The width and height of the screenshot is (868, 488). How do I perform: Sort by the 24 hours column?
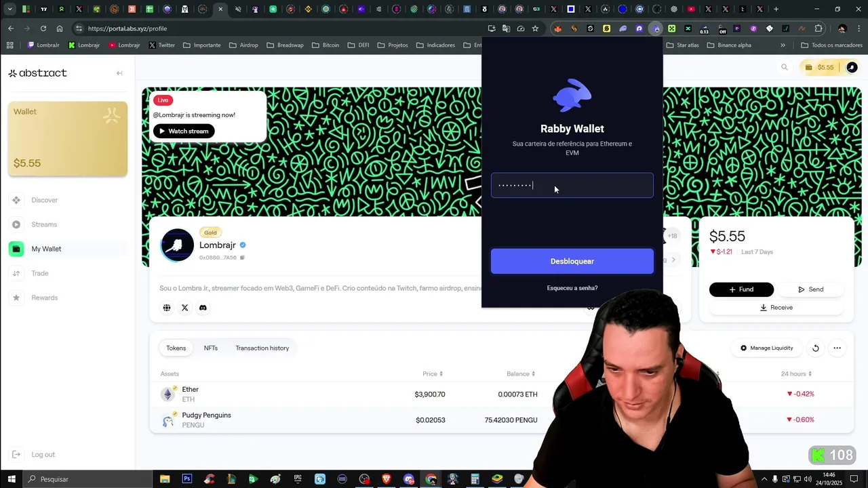[796, 374]
